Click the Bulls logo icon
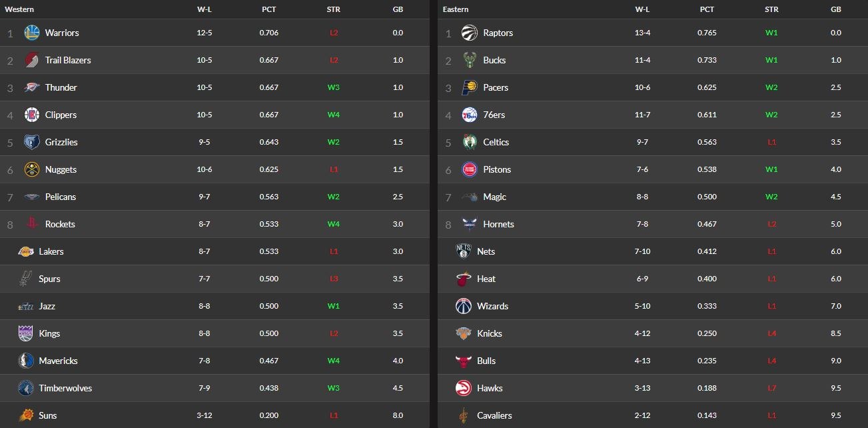This screenshot has width=868, height=428. [x=464, y=361]
